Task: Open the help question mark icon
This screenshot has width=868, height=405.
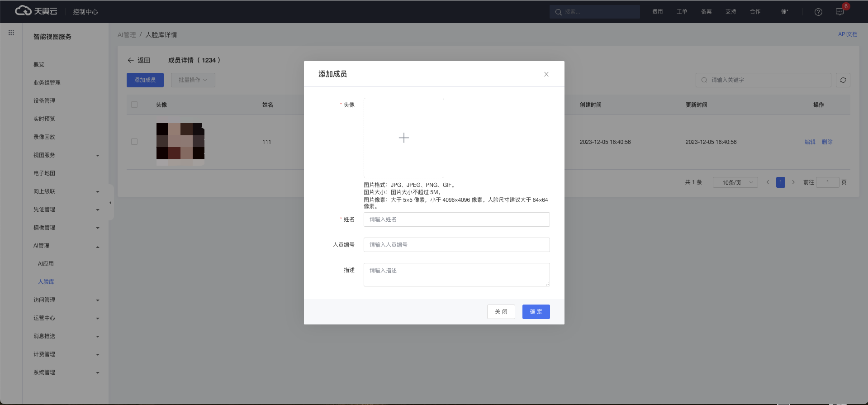Action: point(818,12)
